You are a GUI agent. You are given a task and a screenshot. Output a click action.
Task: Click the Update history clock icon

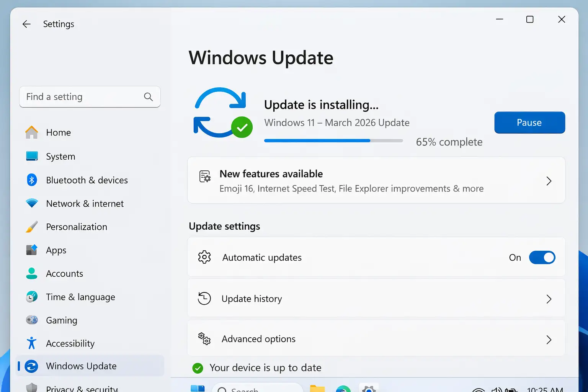point(204,298)
